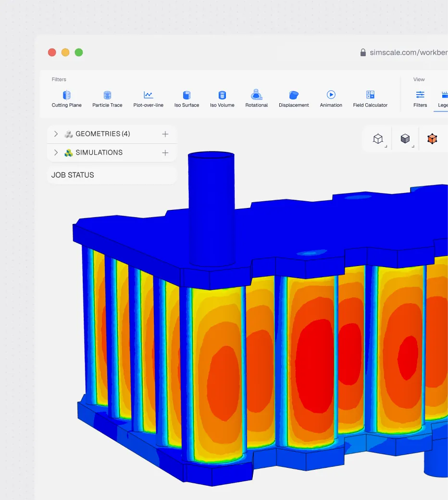Minimize window using yellow button
The height and width of the screenshot is (500, 448).
(65, 52)
